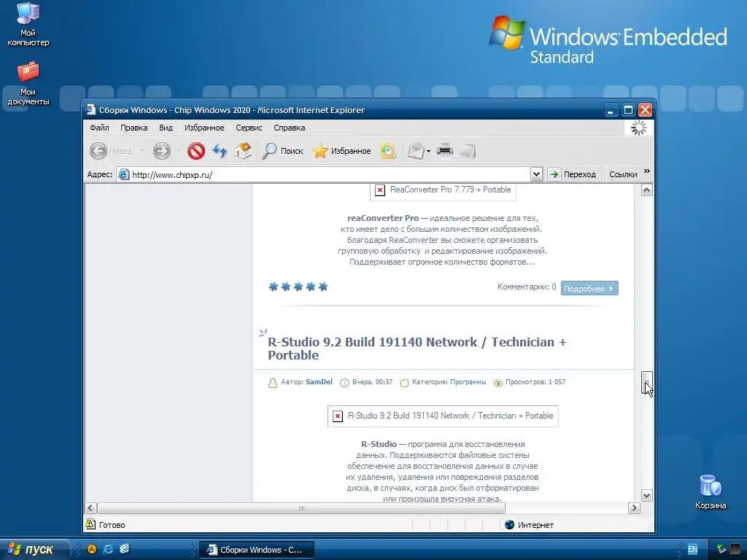Viewport: 747px width, 560px height.
Task: Click the Комментарии: 0 text
Action: (527, 287)
